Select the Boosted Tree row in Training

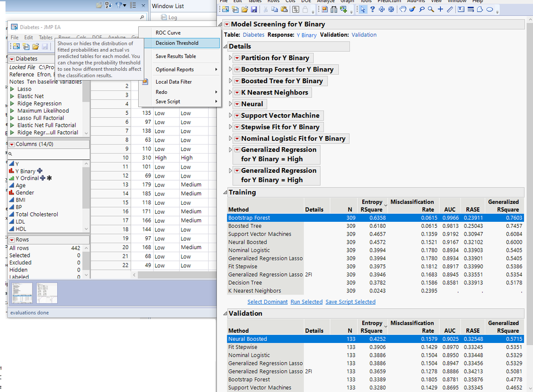click(245, 226)
